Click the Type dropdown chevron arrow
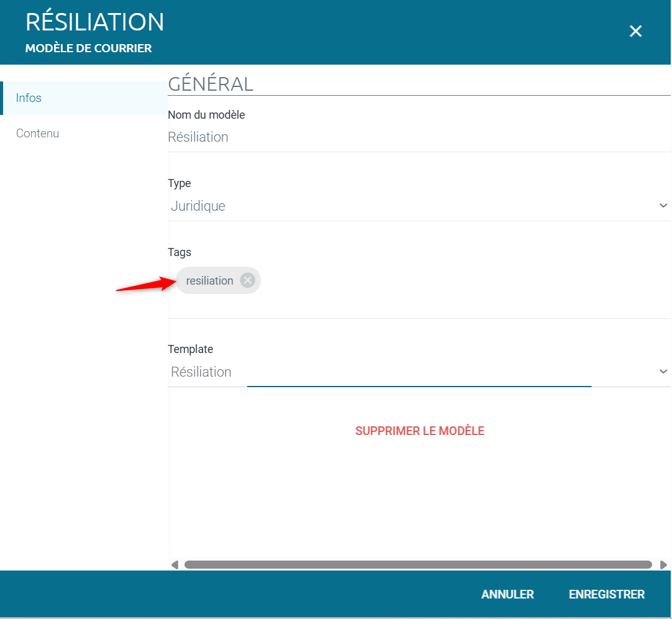The width and height of the screenshot is (672, 619). tap(663, 206)
